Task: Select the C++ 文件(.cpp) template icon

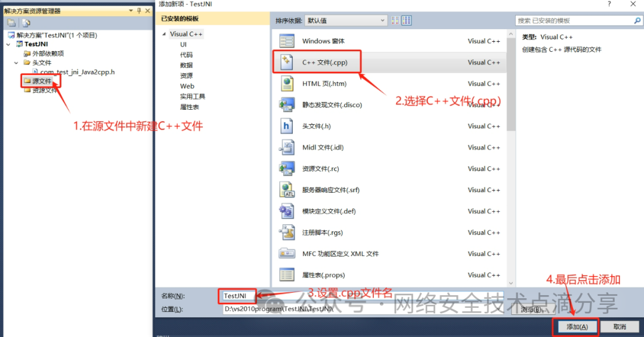Action: (287, 63)
